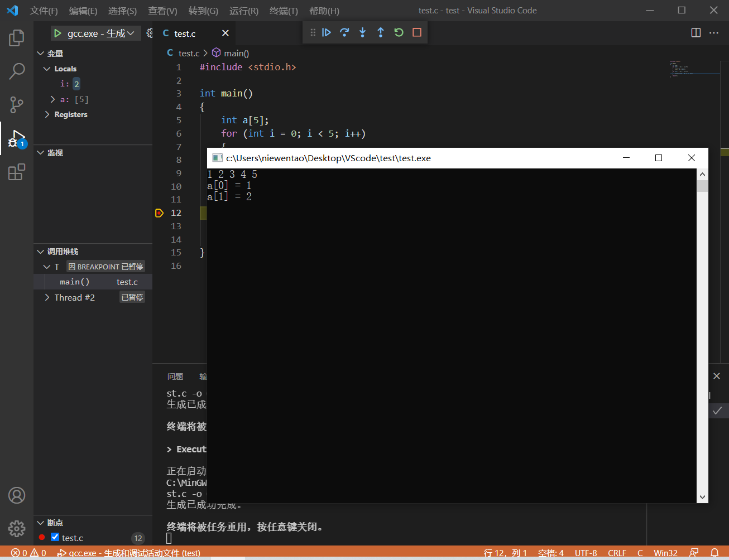Click the line 12 breakpoint glyph
729x560 pixels.
pos(159,213)
